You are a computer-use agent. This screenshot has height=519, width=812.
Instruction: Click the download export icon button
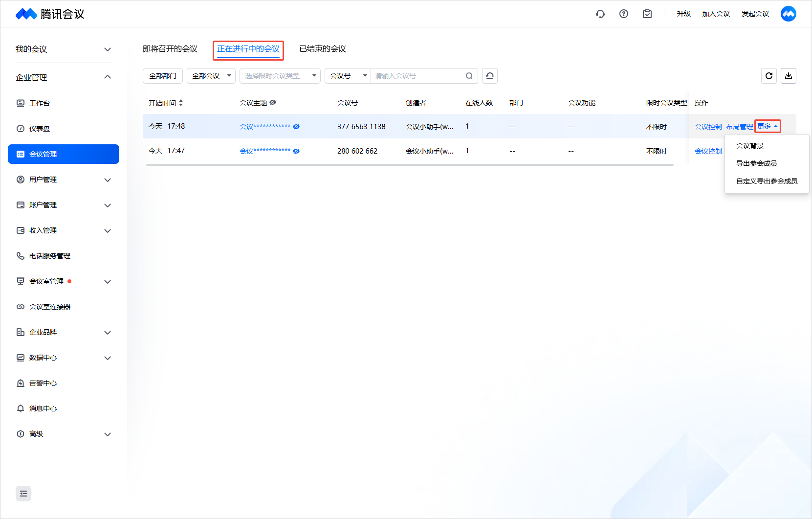click(x=789, y=76)
